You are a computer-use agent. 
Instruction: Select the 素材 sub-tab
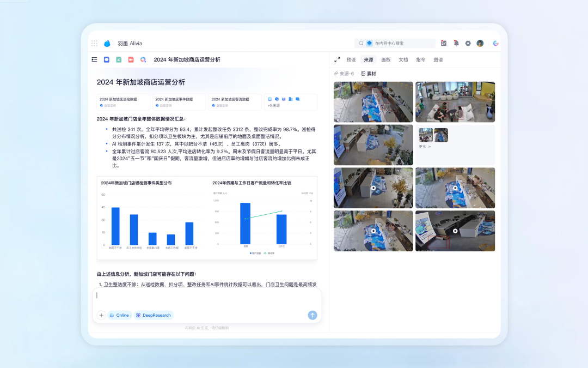click(368, 74)
